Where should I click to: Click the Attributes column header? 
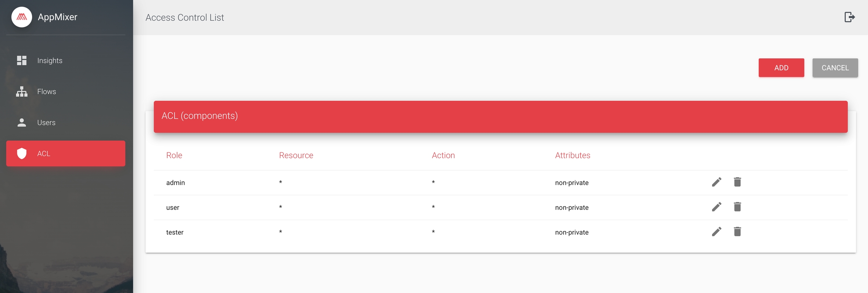tap(572, 155)
